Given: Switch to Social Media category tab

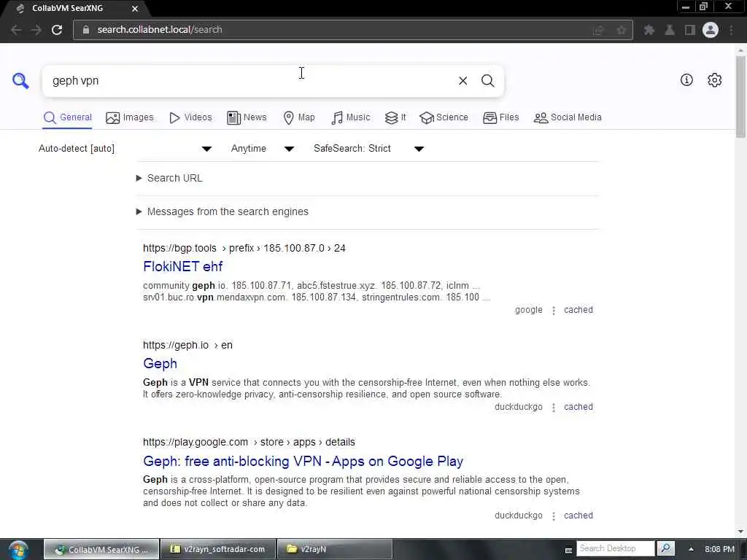Looking at the screenshot, I should pyautogui.click(x=568, y=117).
